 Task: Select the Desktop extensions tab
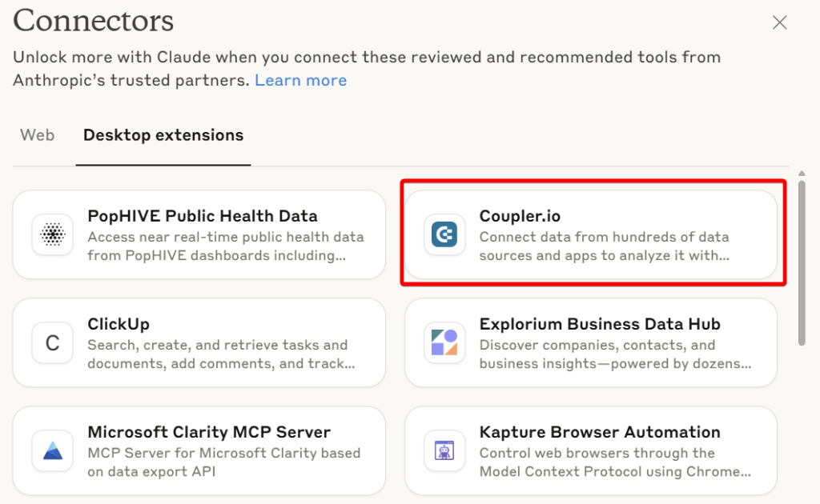tap(163, 135)
